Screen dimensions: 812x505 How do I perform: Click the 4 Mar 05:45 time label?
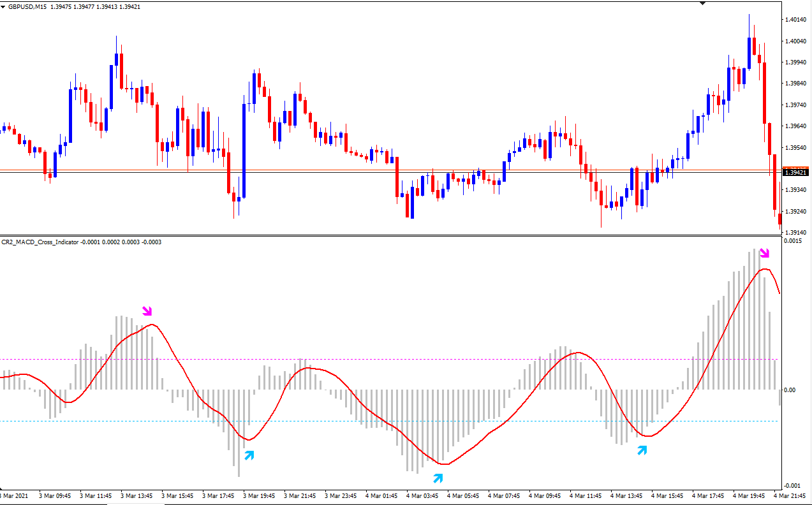[463, 495]
